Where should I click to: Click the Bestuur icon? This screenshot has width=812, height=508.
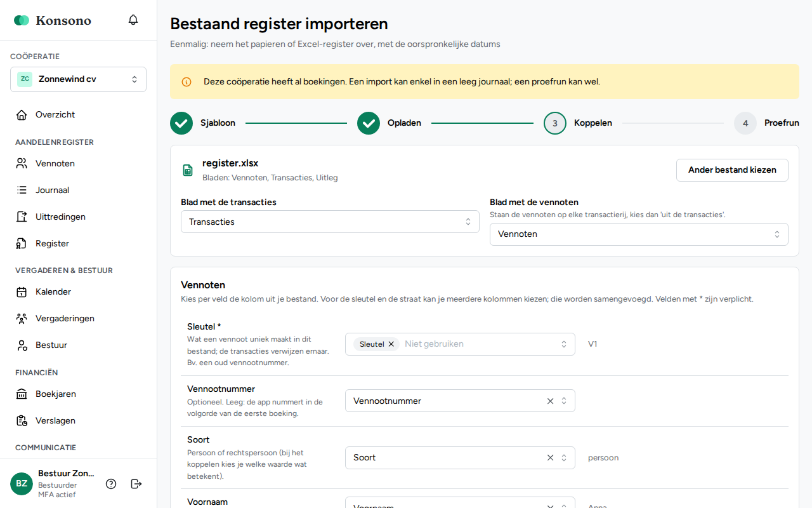(22, 345)
